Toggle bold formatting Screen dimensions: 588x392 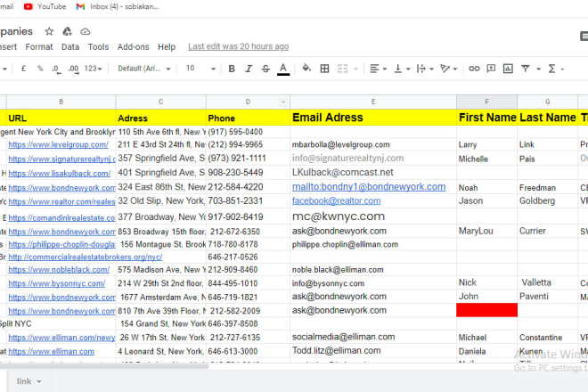232,69
